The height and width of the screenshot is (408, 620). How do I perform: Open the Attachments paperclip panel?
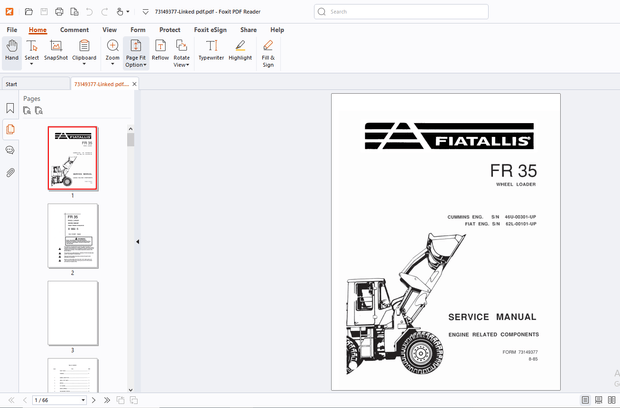pyautogui.click(x=10, y=172)
